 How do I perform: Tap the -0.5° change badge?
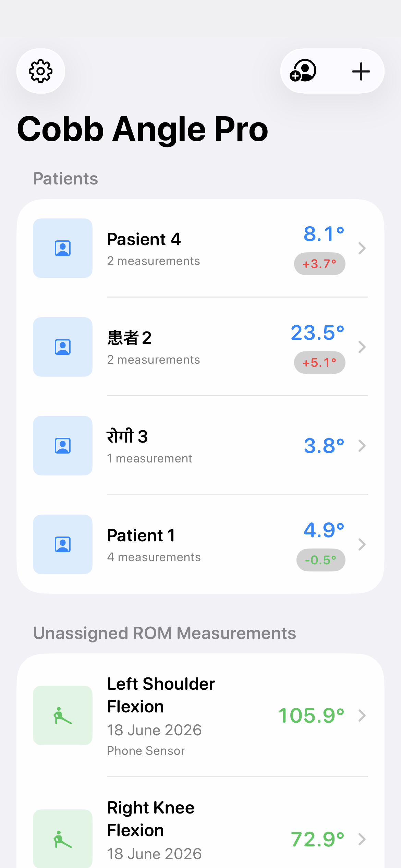321,560
